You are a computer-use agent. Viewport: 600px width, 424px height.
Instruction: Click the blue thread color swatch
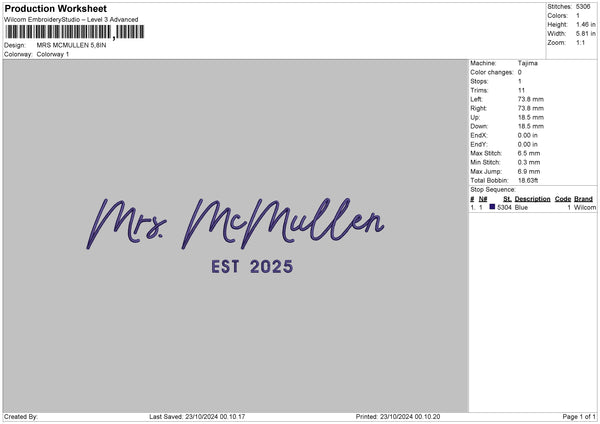(x=492, y=207)
